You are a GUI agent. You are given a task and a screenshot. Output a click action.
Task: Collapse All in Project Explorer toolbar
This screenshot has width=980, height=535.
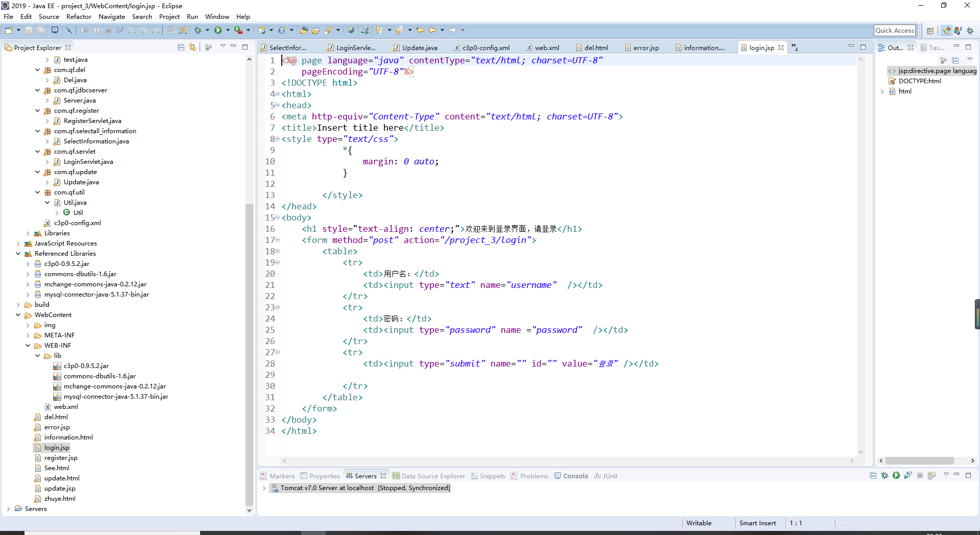tap(181, 47)
